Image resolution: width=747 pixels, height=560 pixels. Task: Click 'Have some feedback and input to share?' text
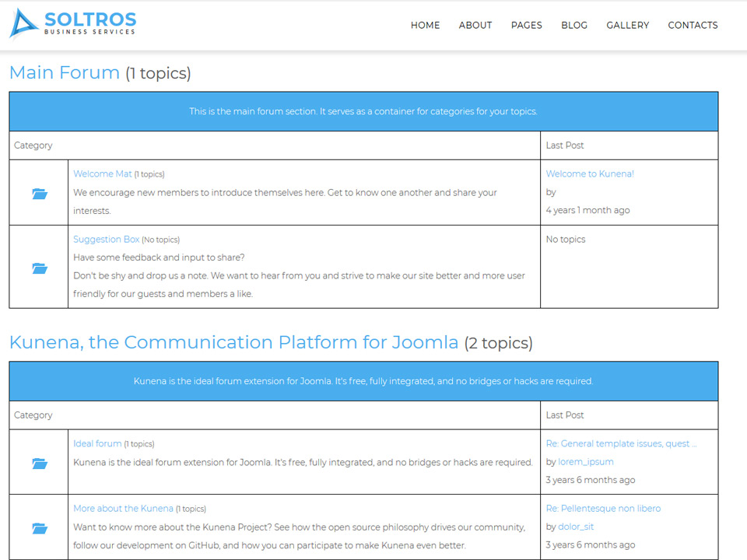tap(159, 257)
